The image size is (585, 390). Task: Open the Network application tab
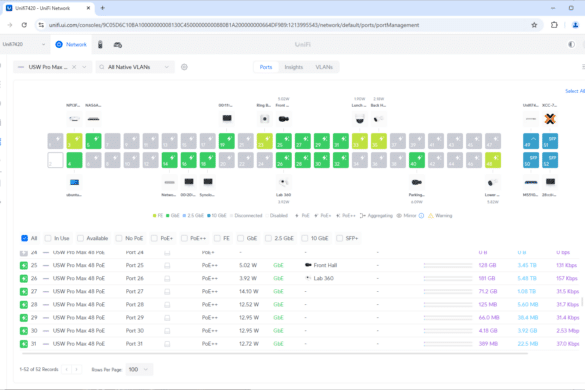pos(71,44)
